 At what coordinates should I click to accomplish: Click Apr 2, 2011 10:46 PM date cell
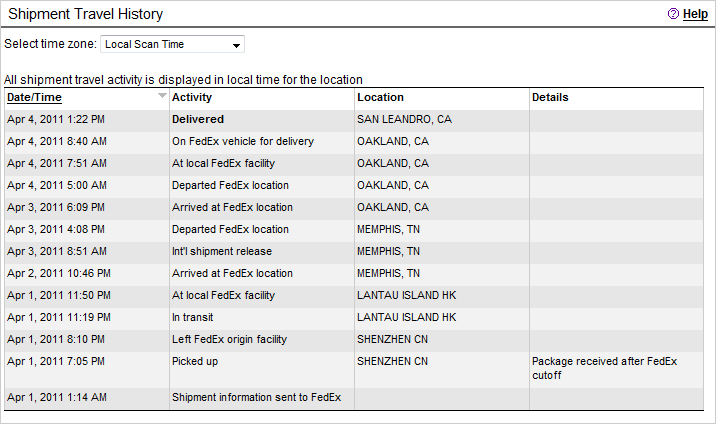tap(59, 273)
